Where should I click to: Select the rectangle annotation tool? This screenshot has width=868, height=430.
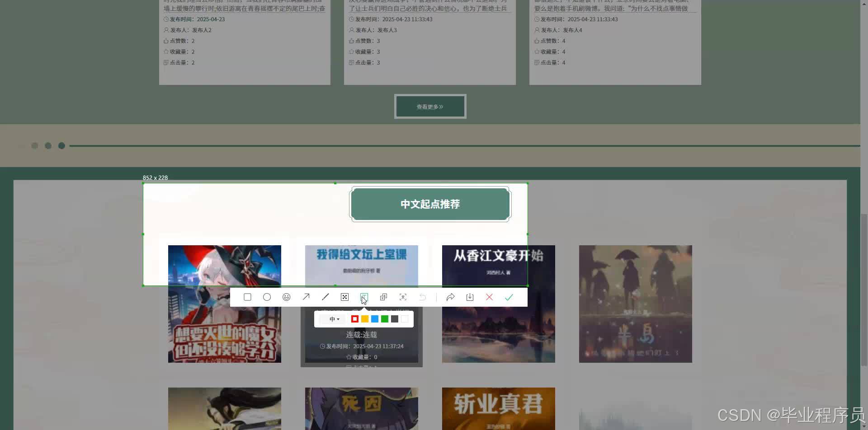[247, 297]
